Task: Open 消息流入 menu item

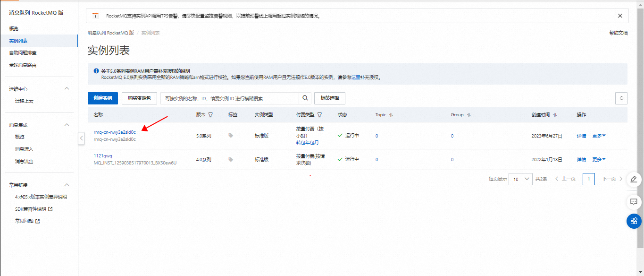Action: pyautogui.click(x=24, y=149)
